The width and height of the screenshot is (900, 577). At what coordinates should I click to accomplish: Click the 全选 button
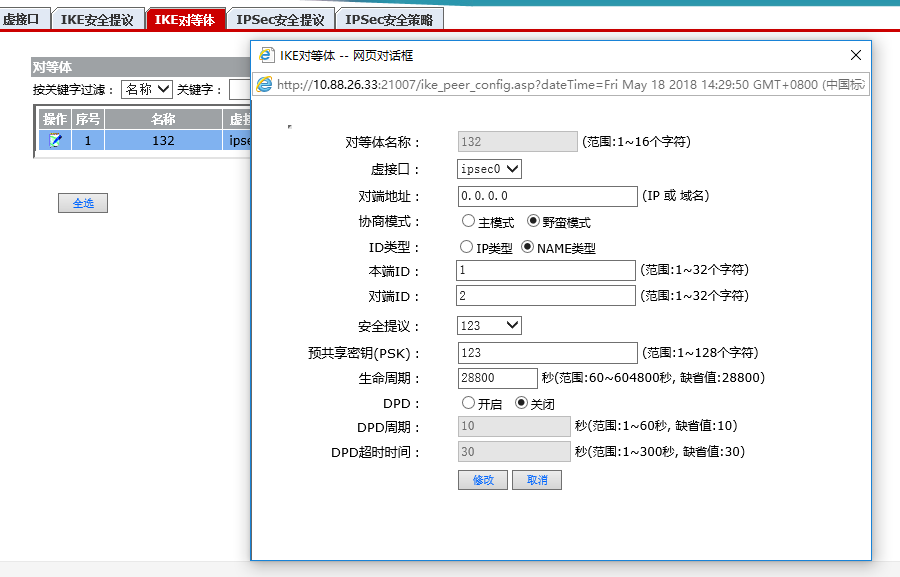click(83, 203)
